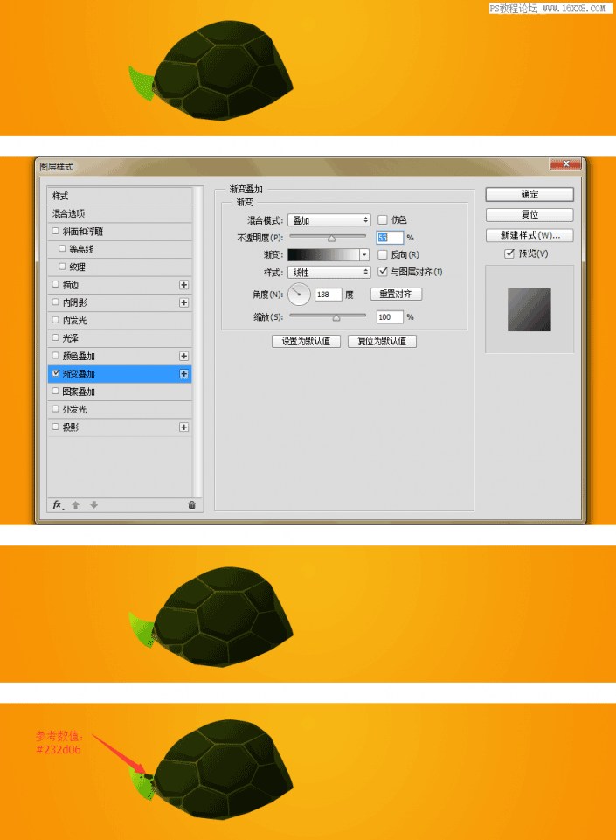Click the move effect up arrow

(x=76, y=504)
